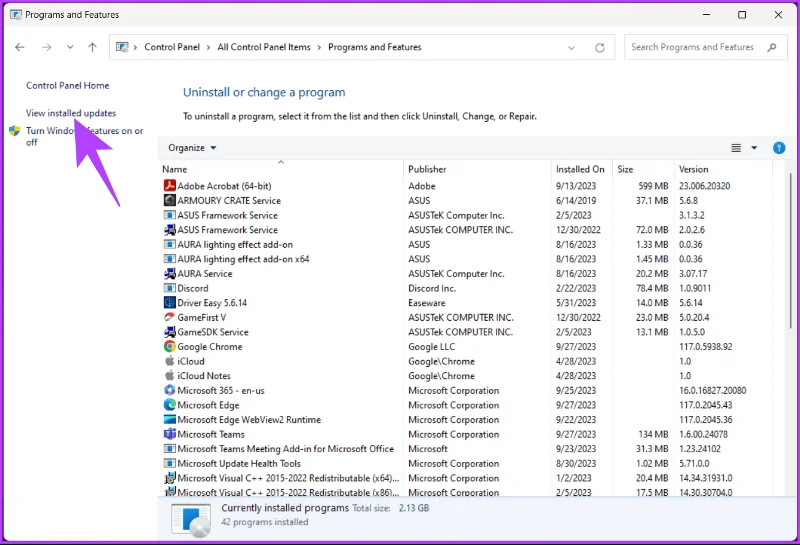800x545 pixels.
Task: Click the Back navigation arrow
Action: pos(20,47)
